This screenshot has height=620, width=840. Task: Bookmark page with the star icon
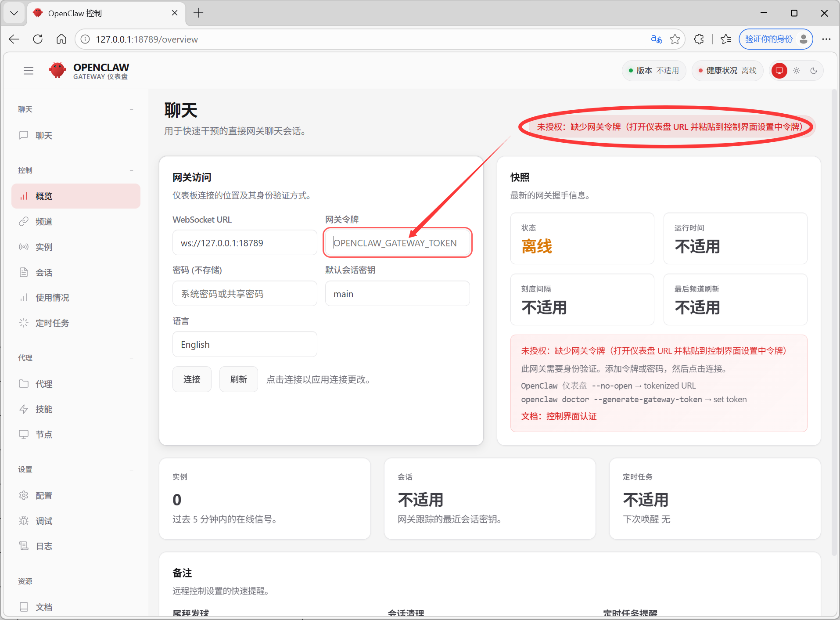pos(675,39)
